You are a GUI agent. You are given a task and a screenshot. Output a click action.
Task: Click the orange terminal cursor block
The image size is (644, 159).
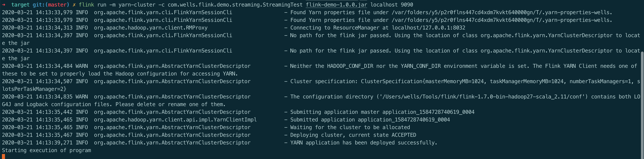pyautogui.click(x=3, y=157)
